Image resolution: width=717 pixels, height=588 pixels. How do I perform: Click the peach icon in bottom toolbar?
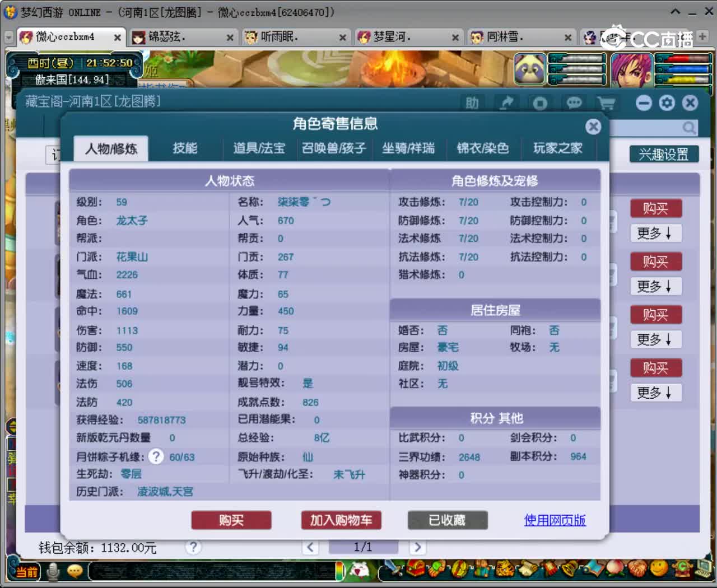click(x=614, y=569)
